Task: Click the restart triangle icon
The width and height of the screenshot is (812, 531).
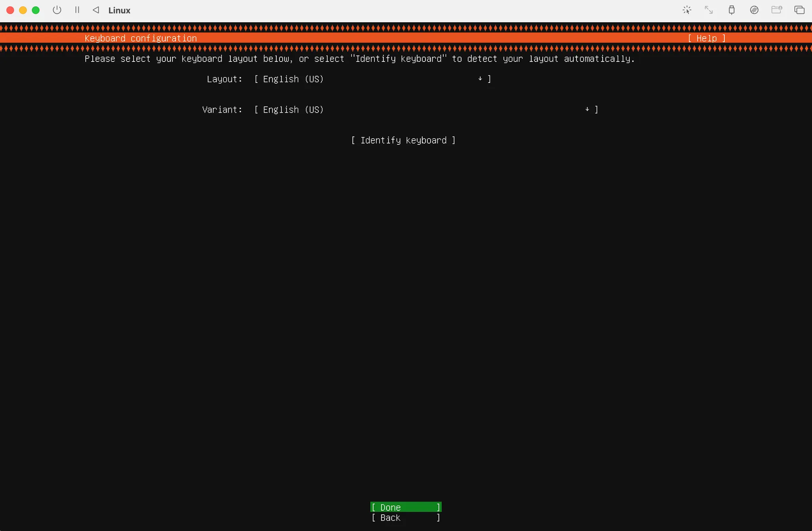Action: point(96,10)
